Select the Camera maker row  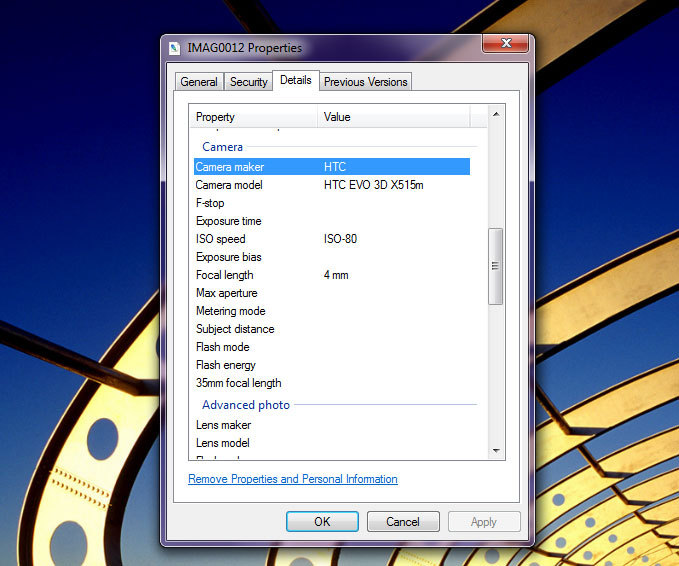coord(332,167)
